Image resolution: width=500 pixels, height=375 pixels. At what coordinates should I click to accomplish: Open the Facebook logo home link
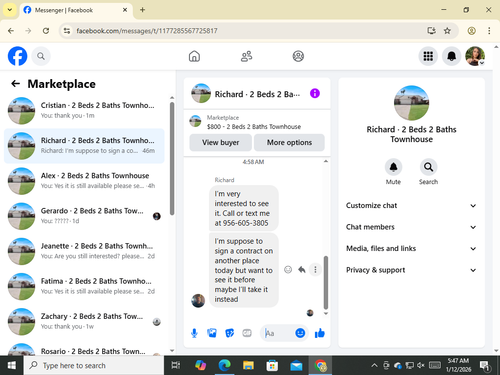click(x=17, y=56)
